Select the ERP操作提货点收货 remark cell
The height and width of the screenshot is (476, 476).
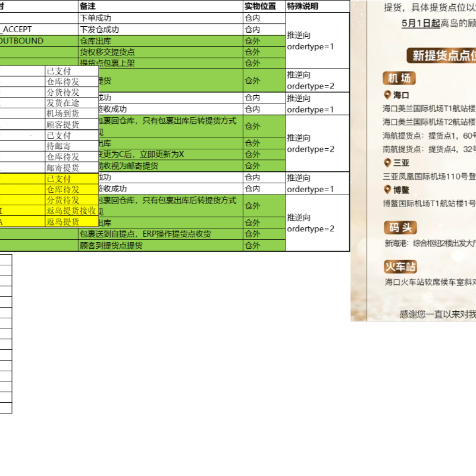(161, 234)
